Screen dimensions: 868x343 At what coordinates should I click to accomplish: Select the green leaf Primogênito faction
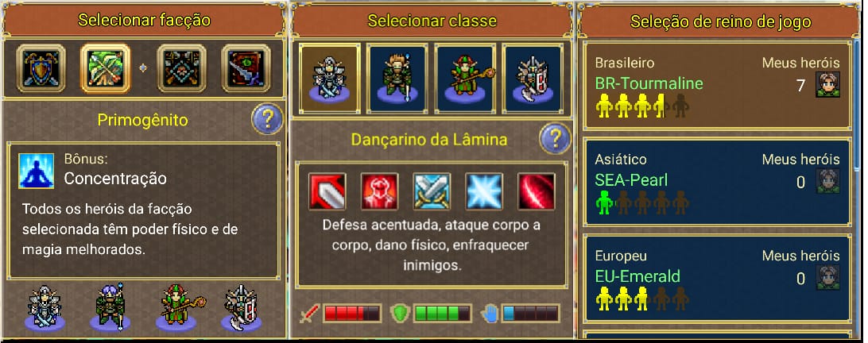[x=105, y=68]
